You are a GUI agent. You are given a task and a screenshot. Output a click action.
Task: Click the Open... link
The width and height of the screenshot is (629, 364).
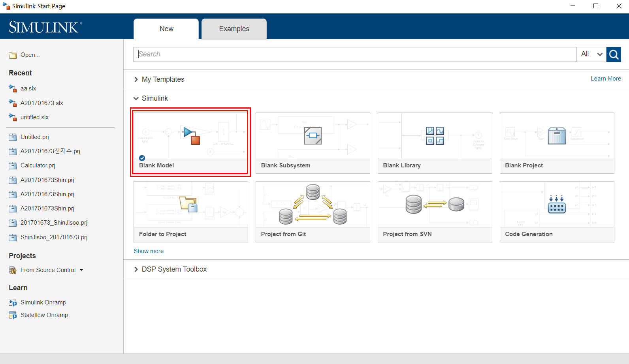[30, 55]
